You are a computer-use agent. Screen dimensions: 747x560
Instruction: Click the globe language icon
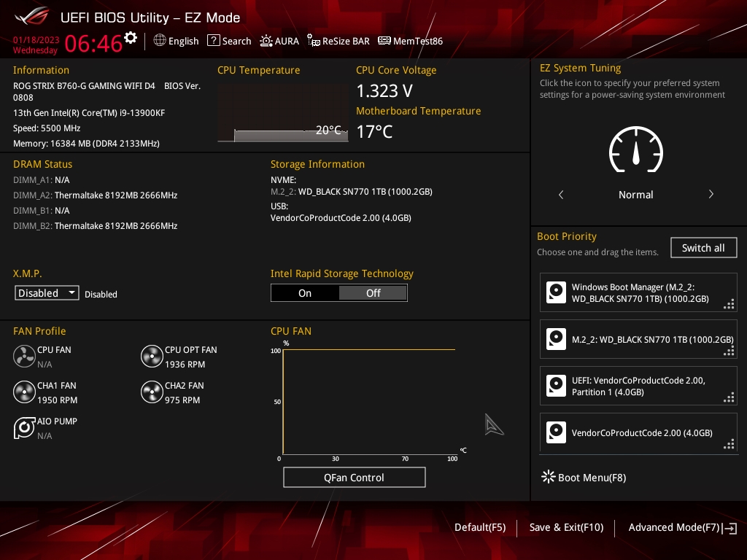(x=160, y=41)
